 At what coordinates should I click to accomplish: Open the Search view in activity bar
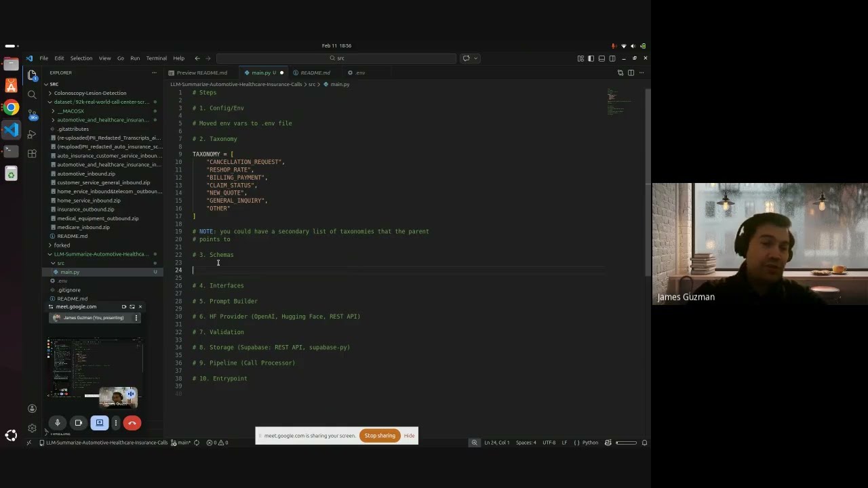(32, 95)
